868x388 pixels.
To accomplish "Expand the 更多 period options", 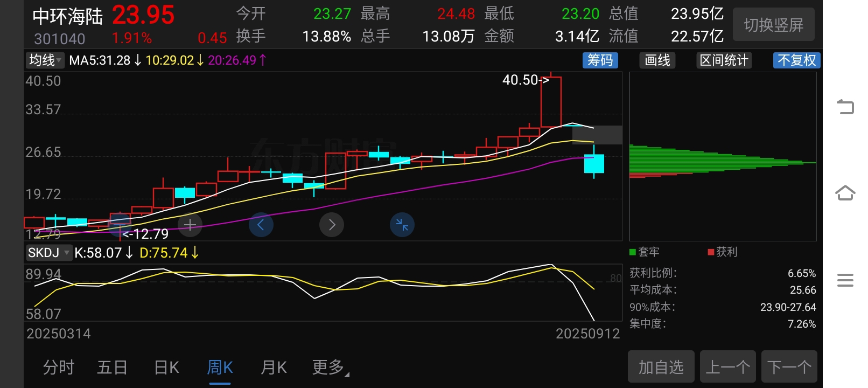I will tap(330, 368).
